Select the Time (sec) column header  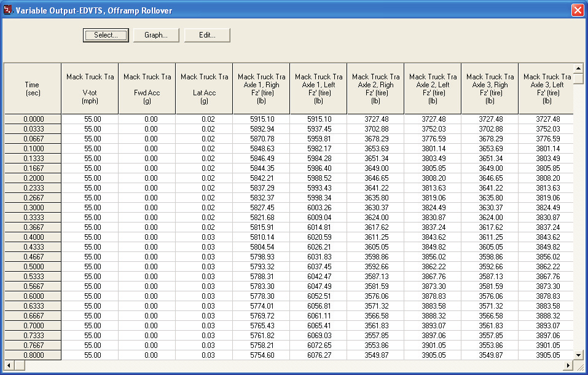point(33,89)
